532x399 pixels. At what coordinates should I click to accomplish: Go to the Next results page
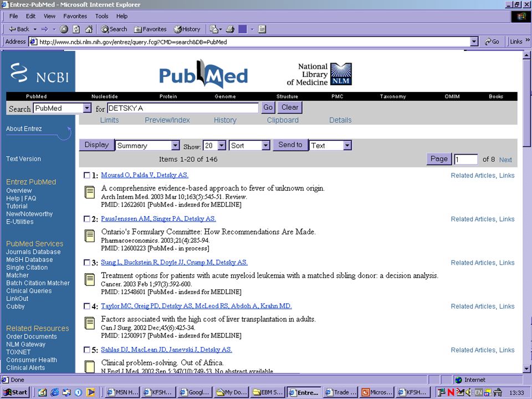point(505,160)
